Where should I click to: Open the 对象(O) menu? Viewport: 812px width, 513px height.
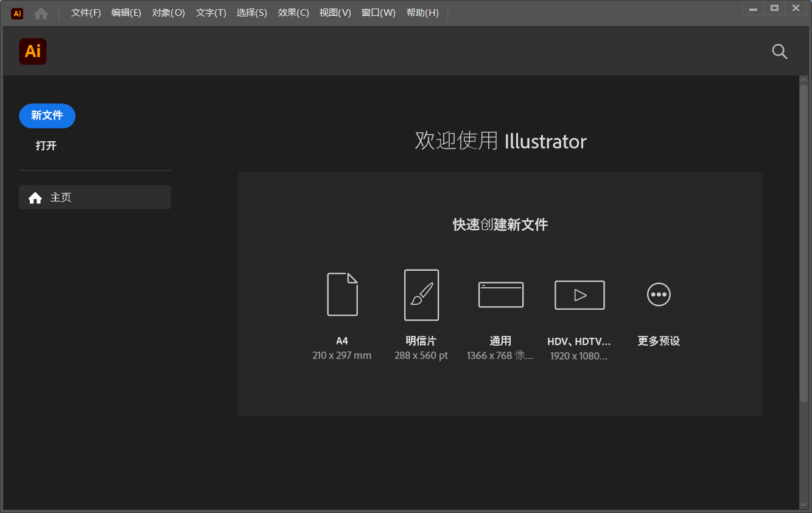[168, 13]
